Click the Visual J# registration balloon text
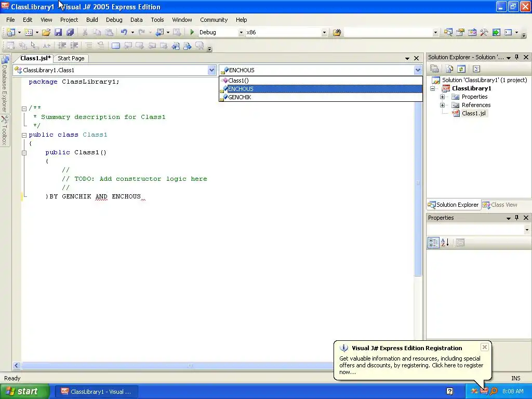 coord(411,365)
